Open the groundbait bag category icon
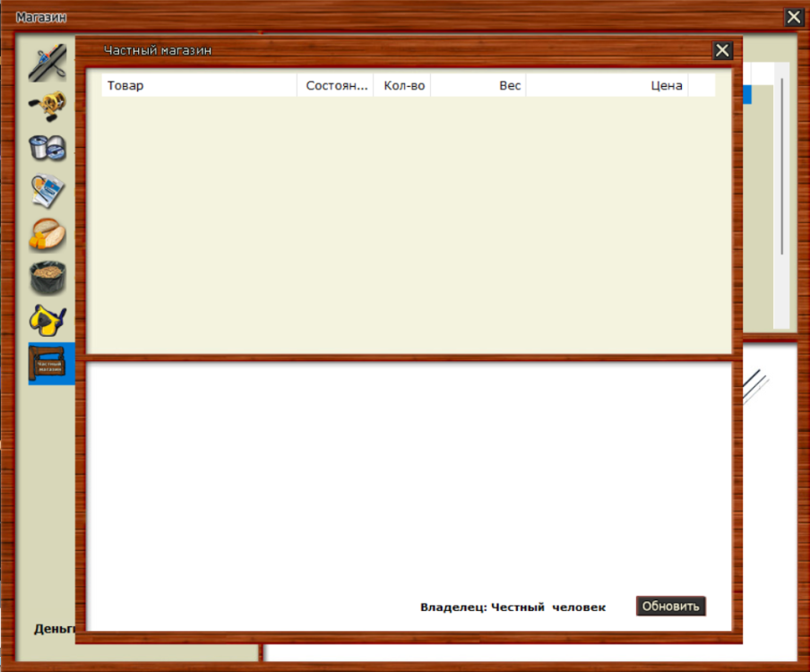 pyautogui.click(x=47, y=278)
